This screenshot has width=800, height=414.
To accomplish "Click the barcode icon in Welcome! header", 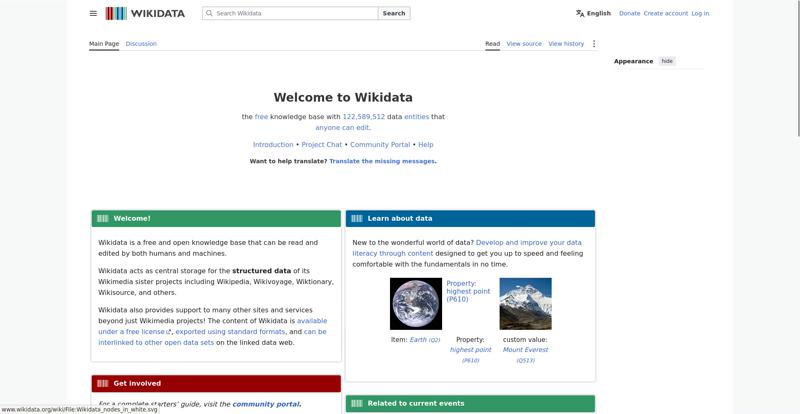I will 103,218.
